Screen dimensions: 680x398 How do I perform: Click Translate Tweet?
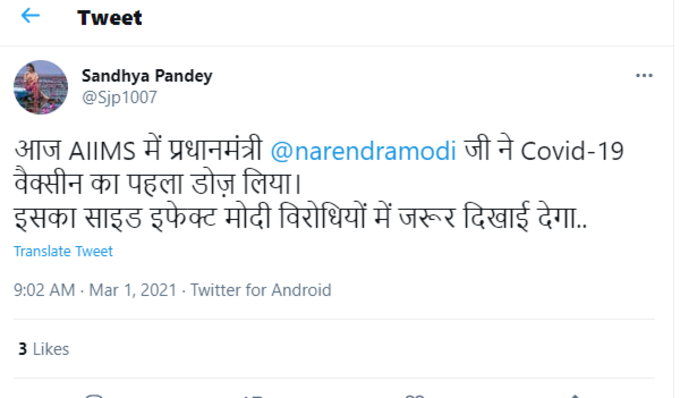point(63,251)
